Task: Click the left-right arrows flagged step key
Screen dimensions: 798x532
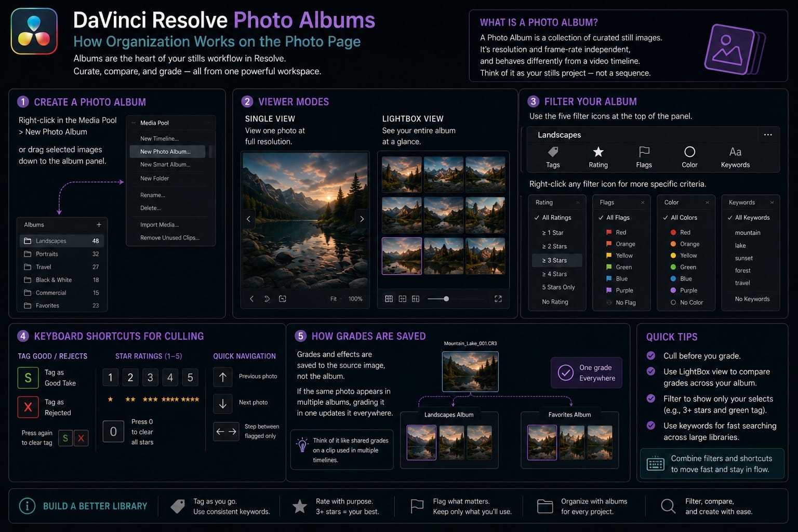Action: click(x=227, y=431)
